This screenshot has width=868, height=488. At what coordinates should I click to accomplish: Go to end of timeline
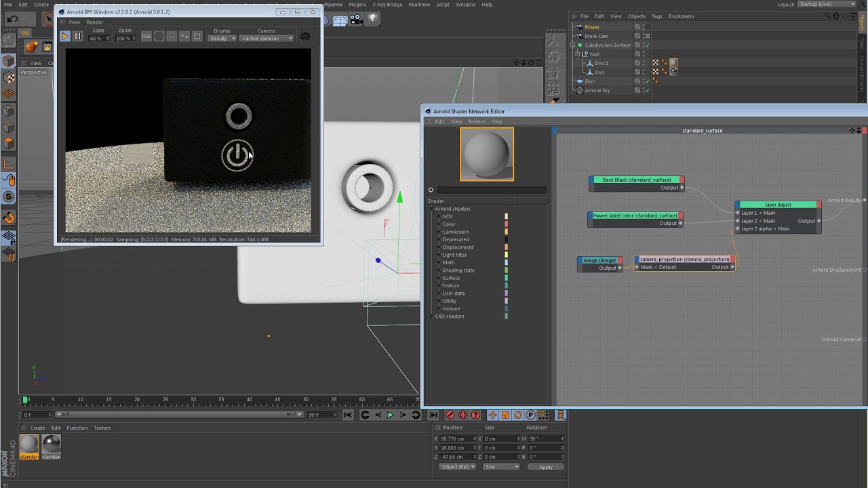click(x=433, y=415)
